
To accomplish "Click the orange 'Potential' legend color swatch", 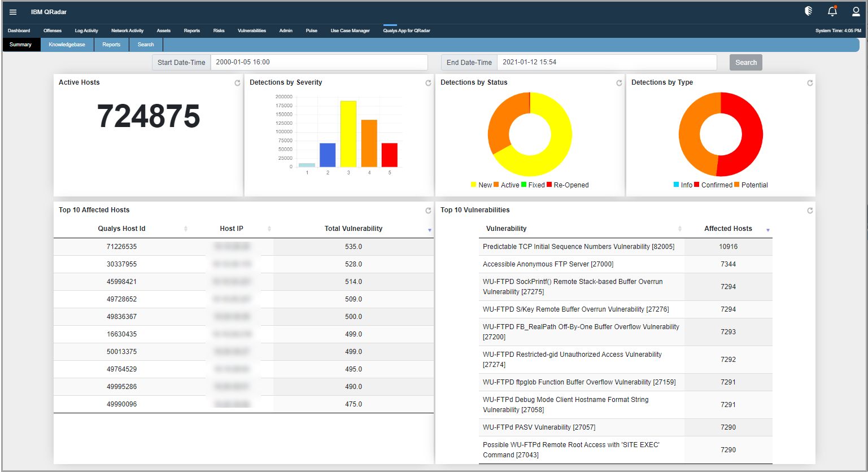I will tap(736, 185).
